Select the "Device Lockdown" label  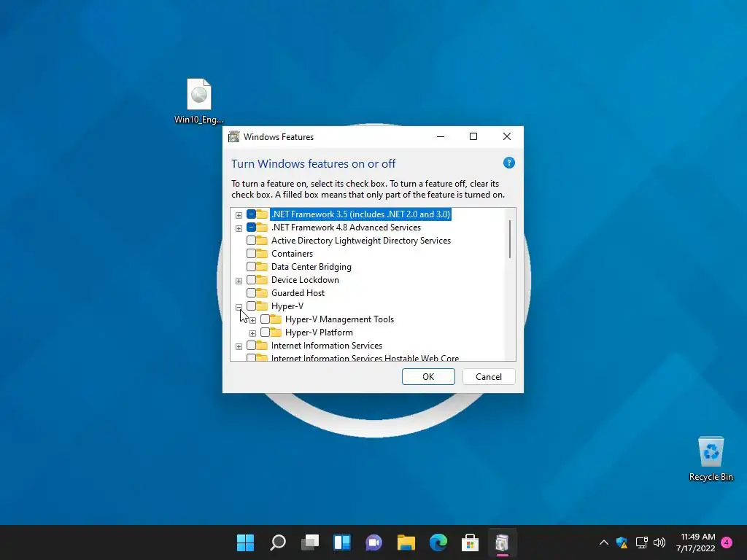point(305,279)
